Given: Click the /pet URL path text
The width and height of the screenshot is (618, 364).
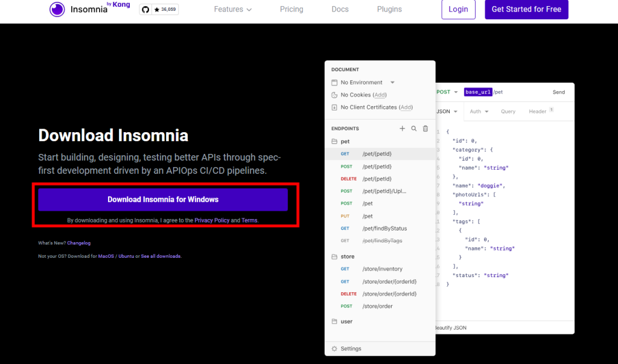Looking at the screenshot, I should tap(498, 92).
